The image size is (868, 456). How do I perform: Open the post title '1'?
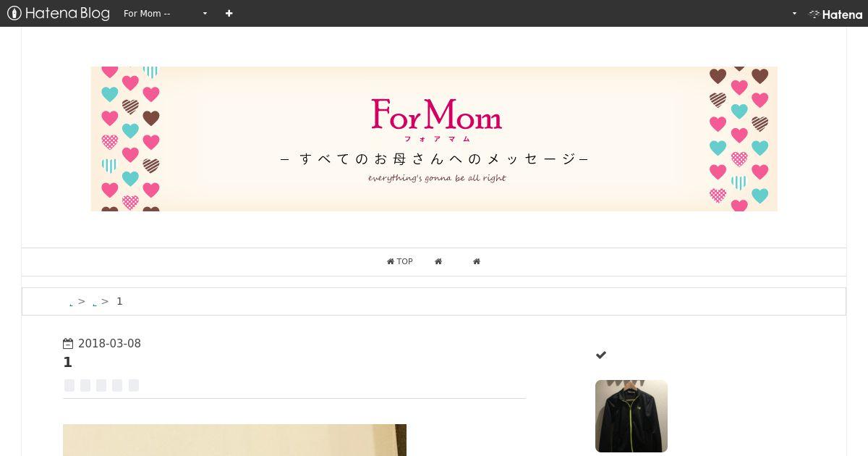pyautogui.click(x=68, y=363)
